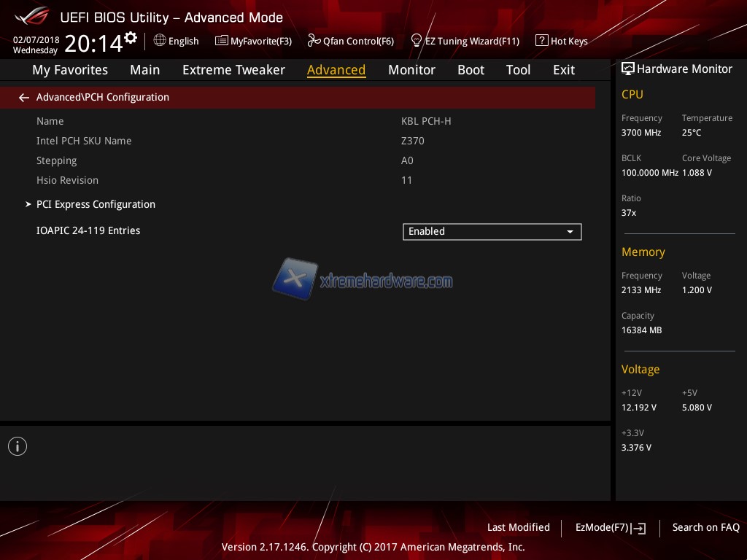
Task: Switch to the My Favorites tab
Action: [x=70, y=70]
